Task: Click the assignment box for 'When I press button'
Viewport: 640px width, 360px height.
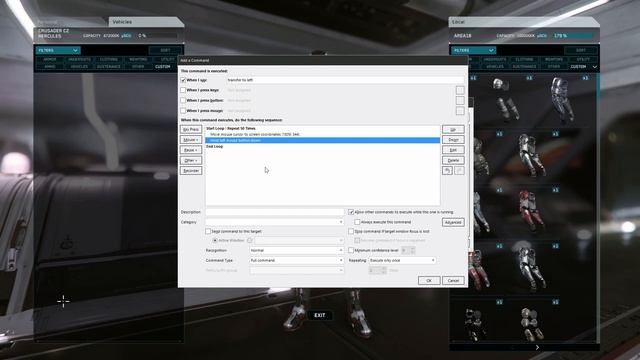Action: pos(460,100)
